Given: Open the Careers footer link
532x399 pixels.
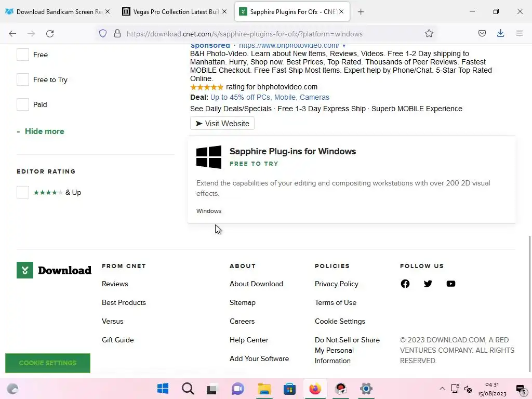Looking at the screenshot, I should coord(242,321).
